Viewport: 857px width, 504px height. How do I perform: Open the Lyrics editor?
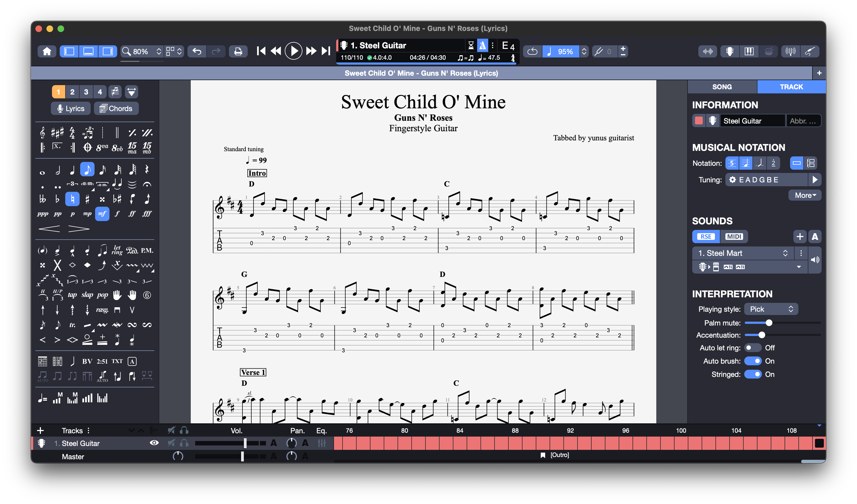pos(71,108)
